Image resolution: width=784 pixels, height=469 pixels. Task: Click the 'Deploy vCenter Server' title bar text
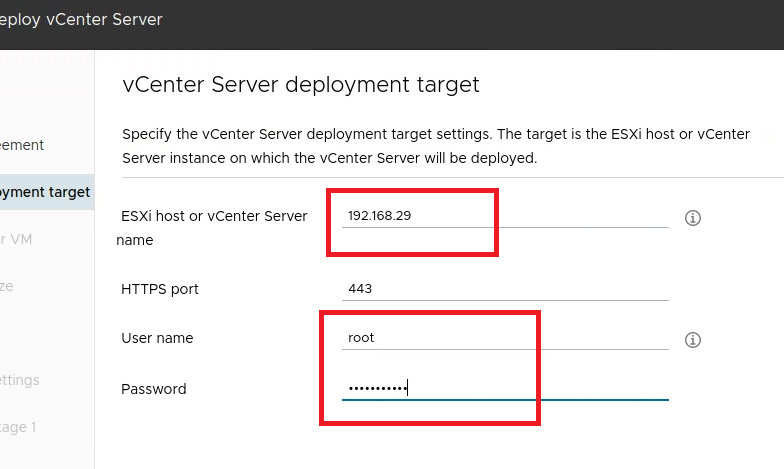pos(81,20)
